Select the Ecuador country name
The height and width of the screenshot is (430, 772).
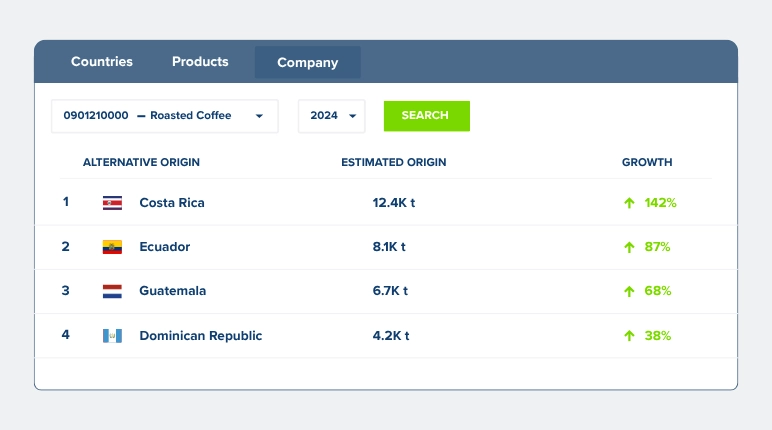[165, 247]
